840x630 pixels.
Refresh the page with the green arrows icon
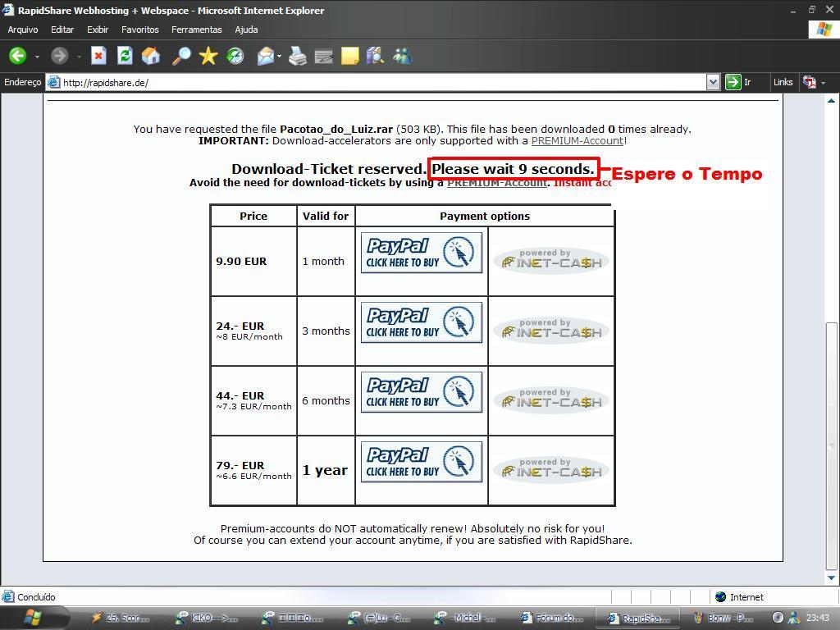click(125, 56)
